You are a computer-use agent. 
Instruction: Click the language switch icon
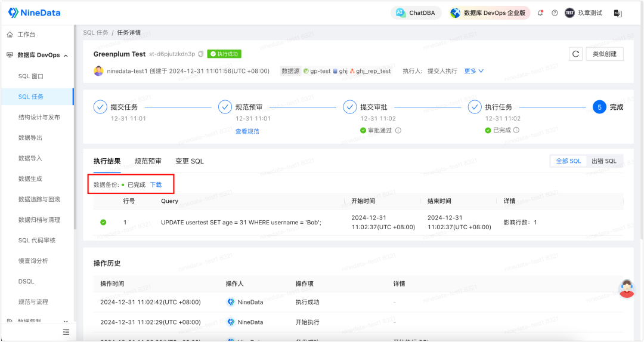tap(618, 13)
